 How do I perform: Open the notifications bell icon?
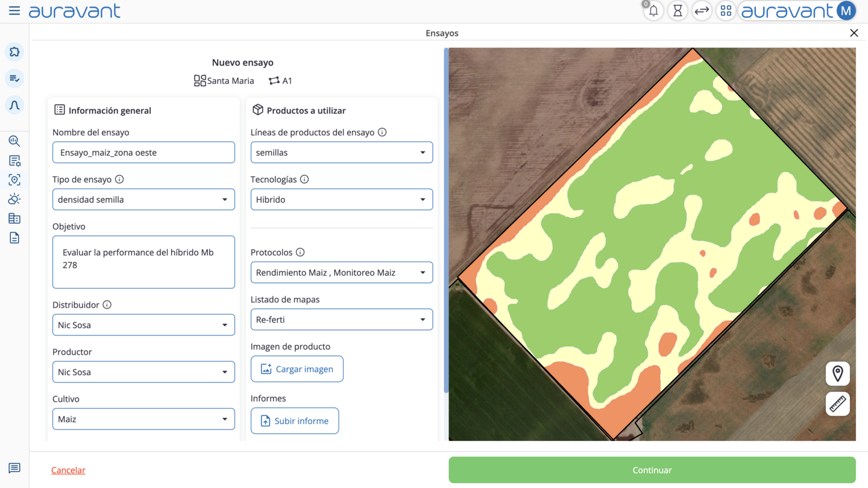tap(653, 11)
